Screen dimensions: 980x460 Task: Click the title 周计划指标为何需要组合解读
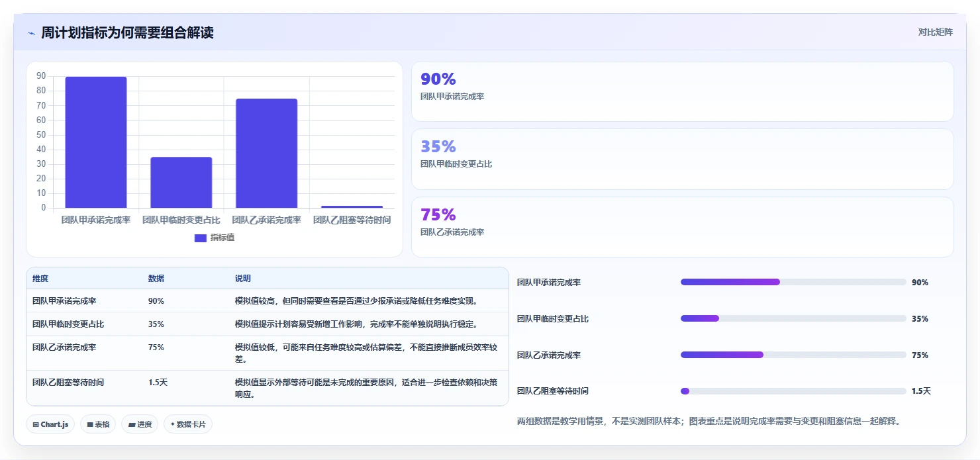click(127, 32)
